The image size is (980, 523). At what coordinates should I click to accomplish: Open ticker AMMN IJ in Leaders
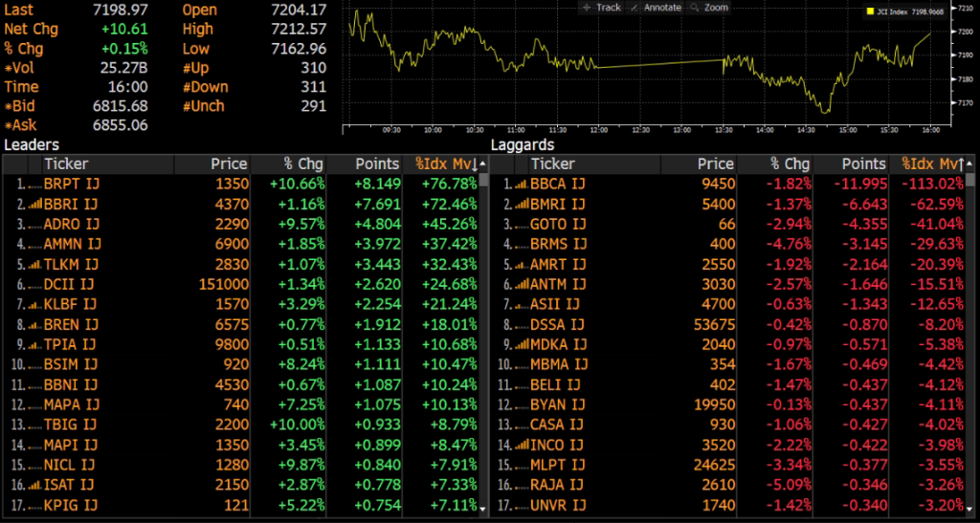(x=73, y=244)
